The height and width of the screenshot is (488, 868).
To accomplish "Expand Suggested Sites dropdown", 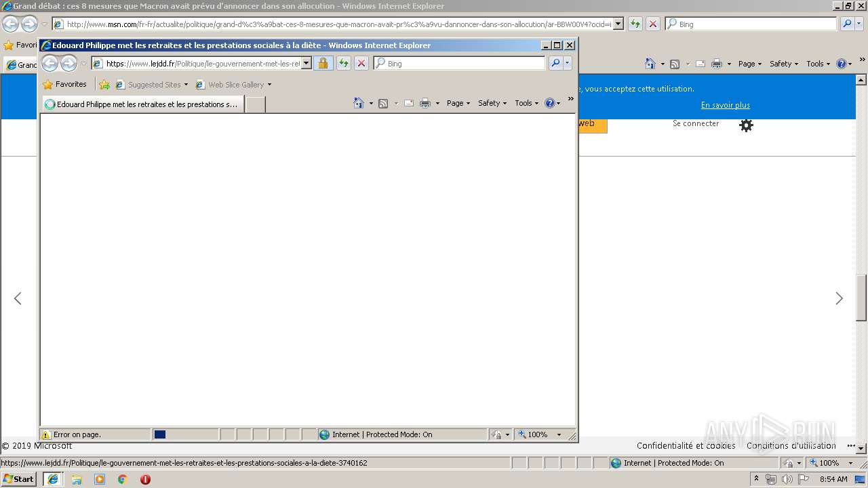I will click(186, 85).
